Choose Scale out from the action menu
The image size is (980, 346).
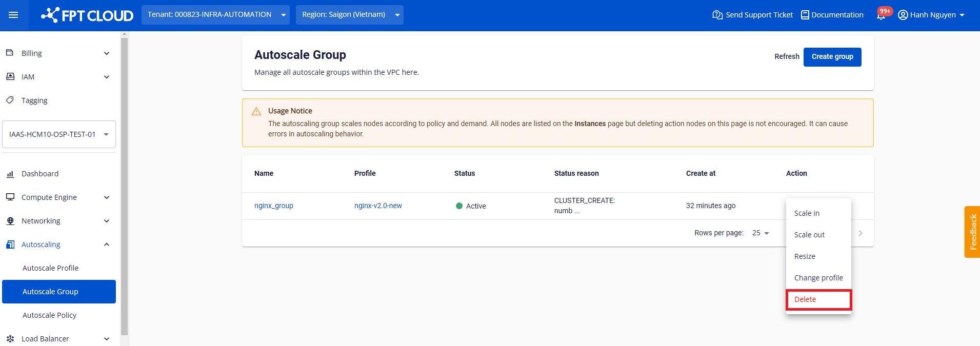click(x=809, y=235)
